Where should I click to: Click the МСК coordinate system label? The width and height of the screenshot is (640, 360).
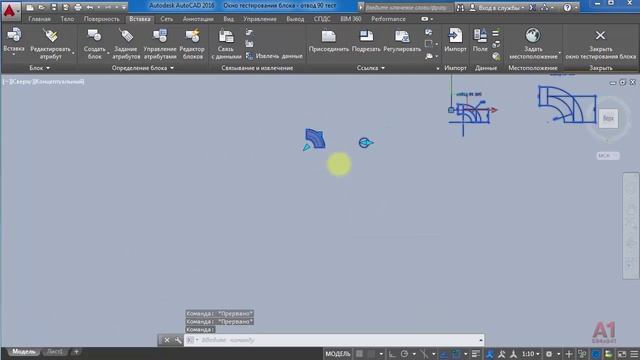(607, 156)
